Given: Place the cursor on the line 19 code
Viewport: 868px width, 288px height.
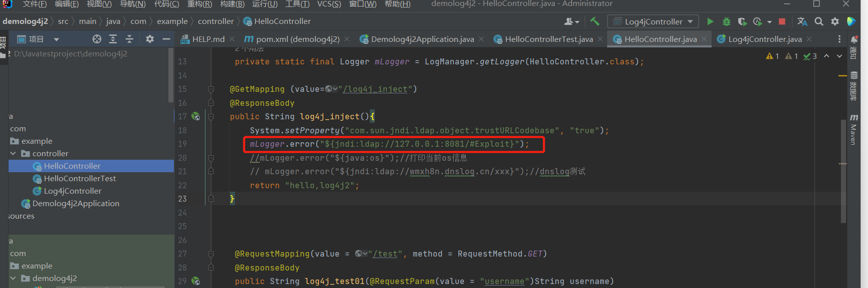Looking at the screenshot, I should tap(389, 144).
